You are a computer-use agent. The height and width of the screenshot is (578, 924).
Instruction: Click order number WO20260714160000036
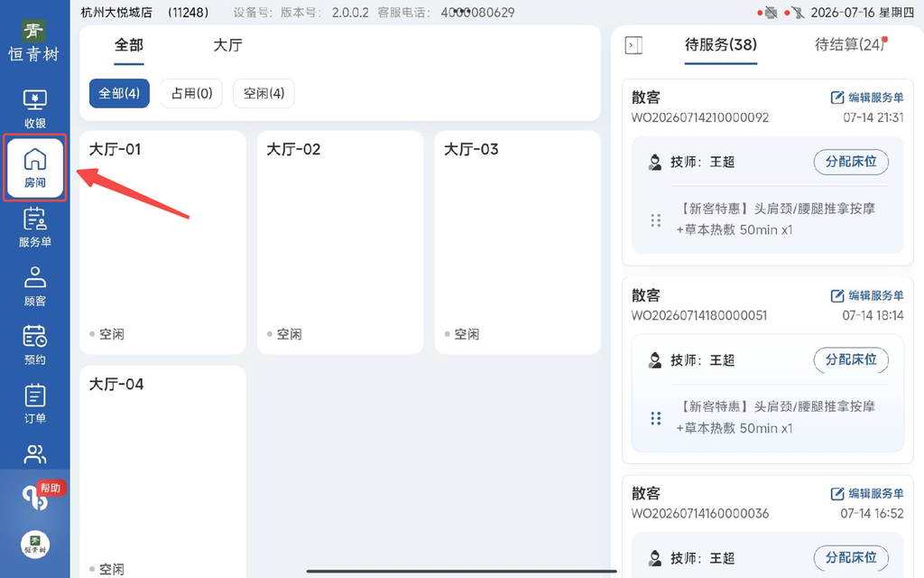click(x=700, y=514)
